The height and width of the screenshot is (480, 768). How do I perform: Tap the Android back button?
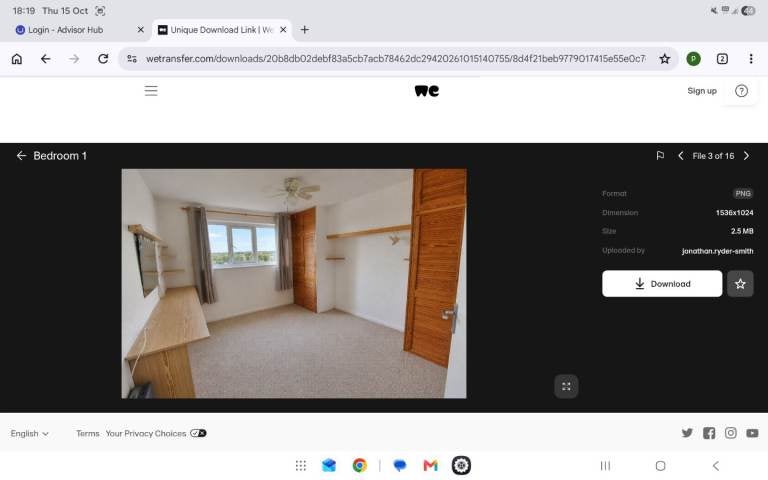click(x=716, y=465)
